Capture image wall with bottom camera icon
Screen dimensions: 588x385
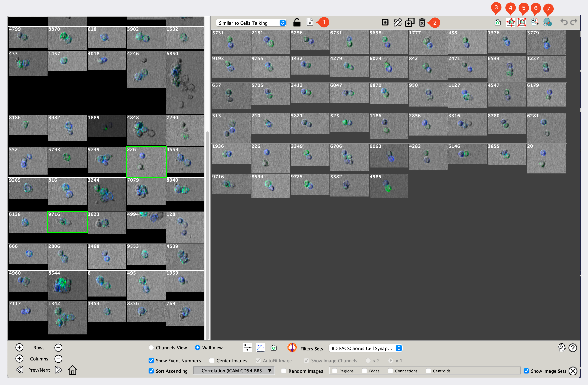coord(274,348)
